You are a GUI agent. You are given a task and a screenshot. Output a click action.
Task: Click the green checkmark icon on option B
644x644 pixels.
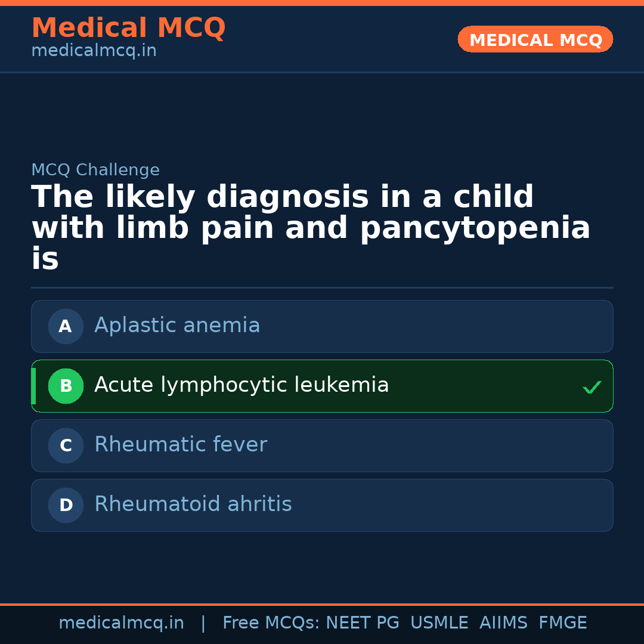[592, 388]
